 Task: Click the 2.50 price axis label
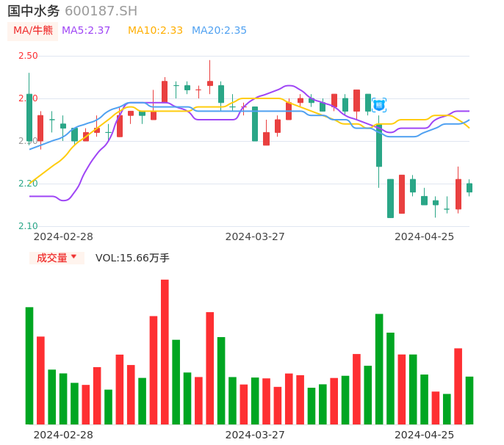coord(28,56)
